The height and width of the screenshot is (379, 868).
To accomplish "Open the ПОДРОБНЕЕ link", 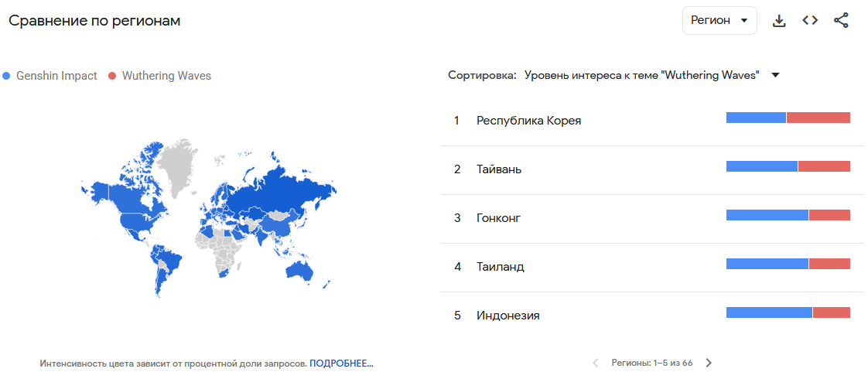I will (x=341, y=363).
